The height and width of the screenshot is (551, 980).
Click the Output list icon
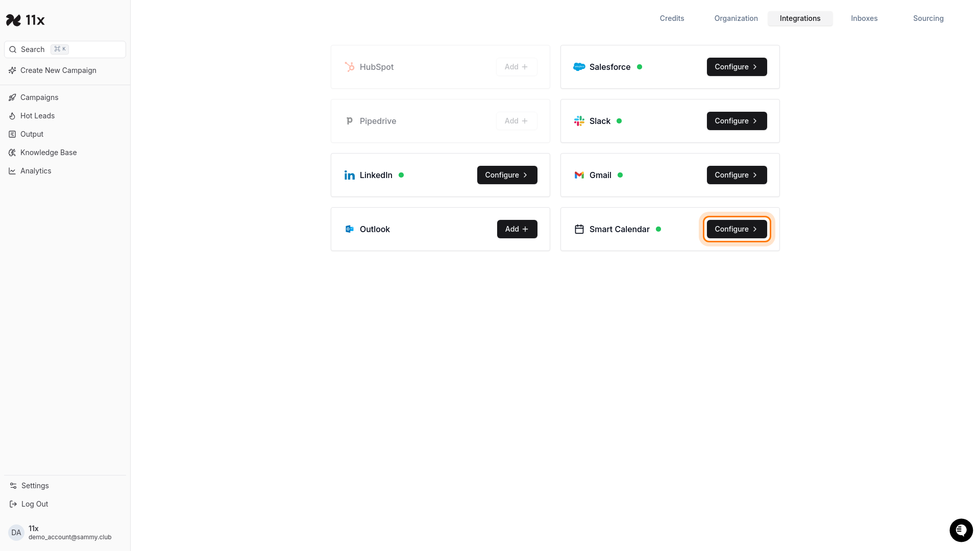click(12, 134)
